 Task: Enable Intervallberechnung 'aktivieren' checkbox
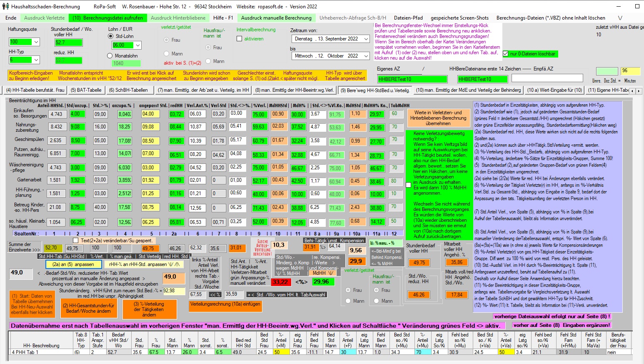click(x=239, y=39)
